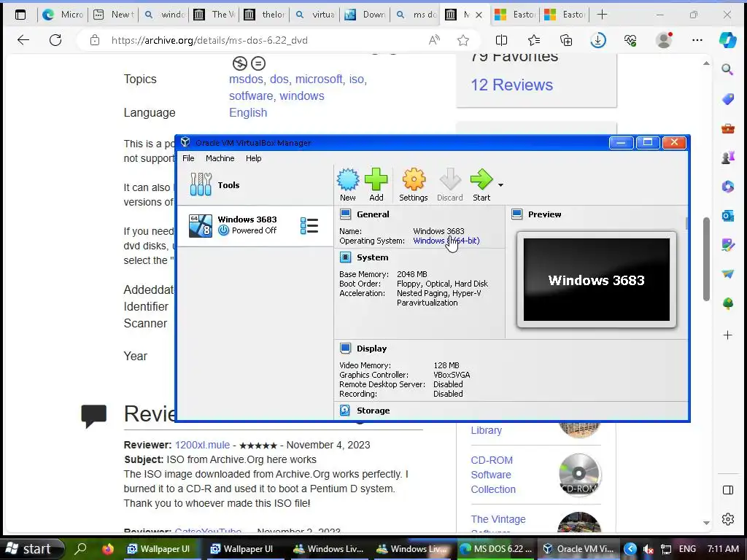Open the Help menu in VirtualBox
The image size is (747, 560).
click(x=253, y=158)
